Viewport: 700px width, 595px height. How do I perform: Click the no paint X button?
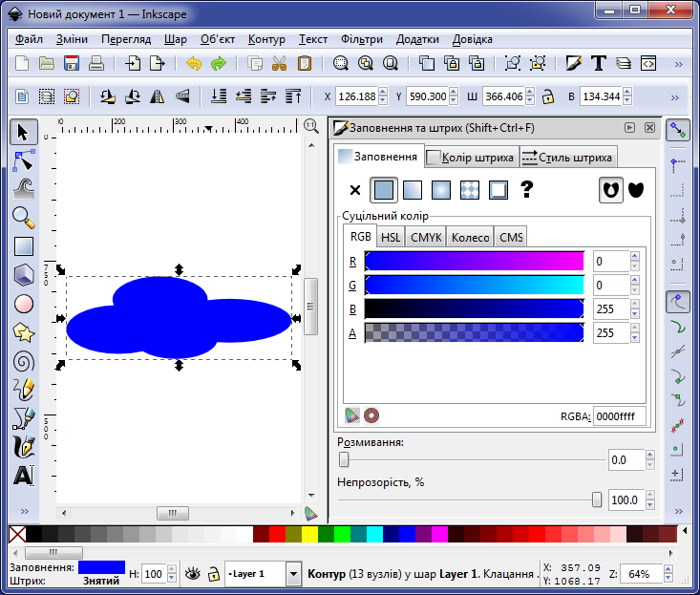coord(355,190)
